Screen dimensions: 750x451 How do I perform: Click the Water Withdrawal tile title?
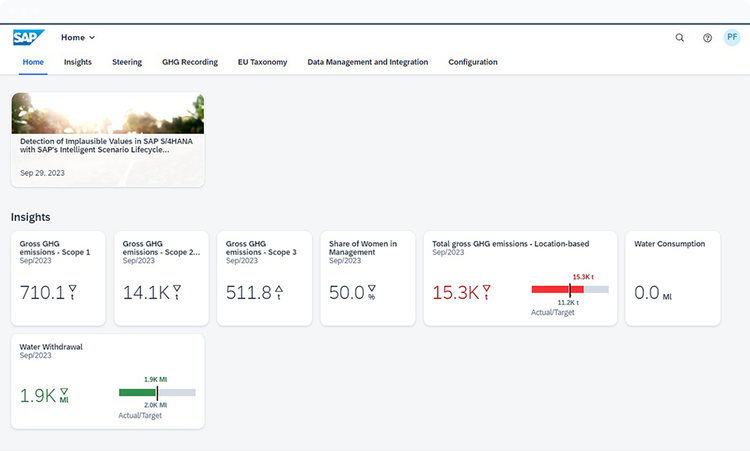pos(51,347)
